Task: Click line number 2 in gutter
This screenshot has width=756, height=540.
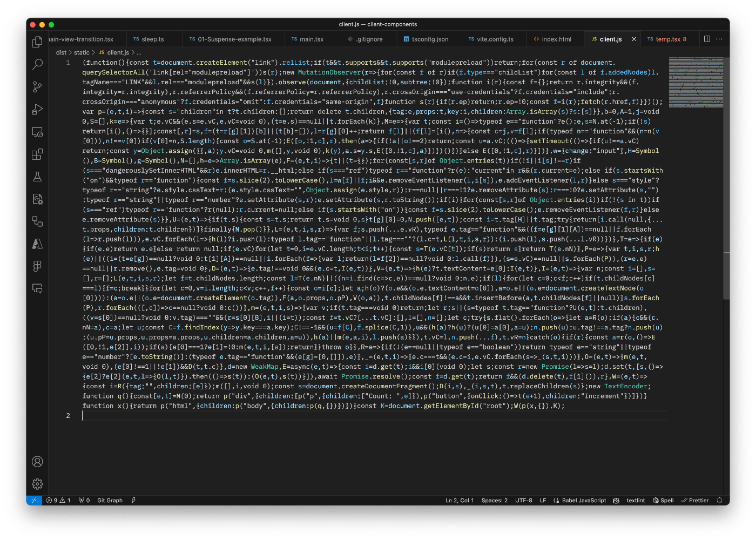Action: point(68,415)
